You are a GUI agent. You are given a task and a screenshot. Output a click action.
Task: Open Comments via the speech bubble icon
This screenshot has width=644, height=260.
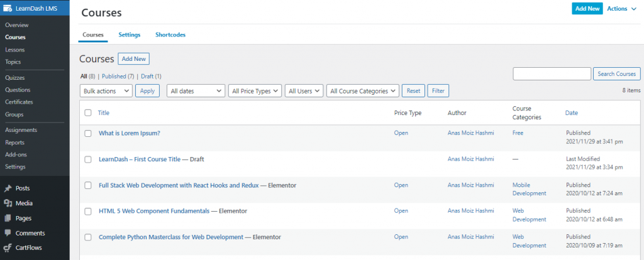pos(8,233)
